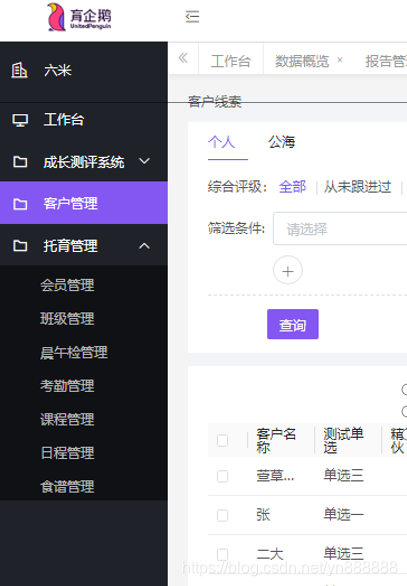Click the folder icon beside 托育管理
This screenshot has width=407, height=586.
tap(20, 246)
